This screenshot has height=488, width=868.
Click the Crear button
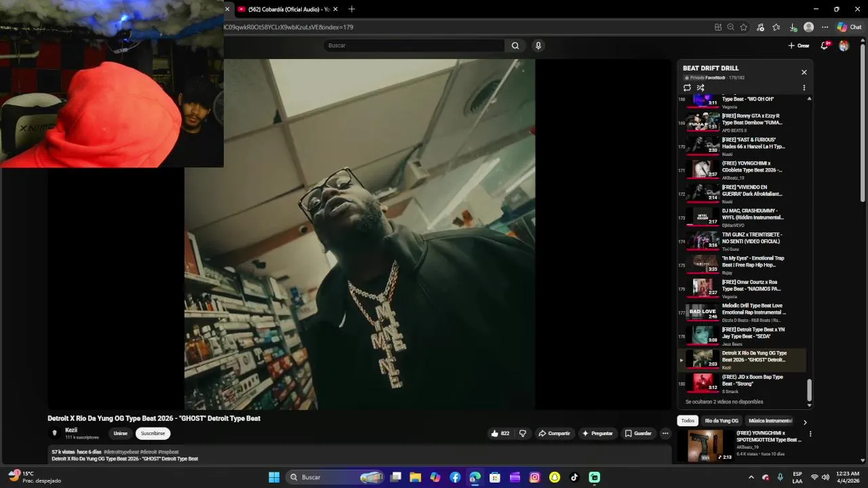point(799,45)
